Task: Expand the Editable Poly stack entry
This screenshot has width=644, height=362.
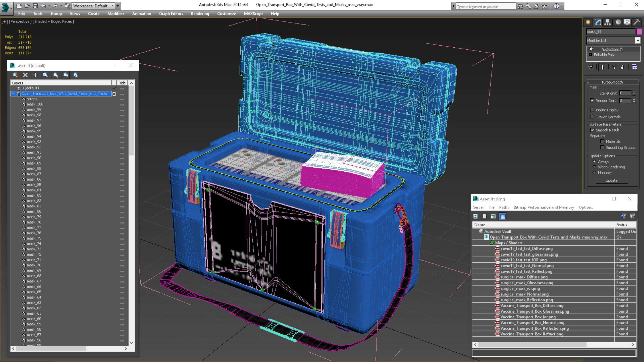Action: click(591, 55)
